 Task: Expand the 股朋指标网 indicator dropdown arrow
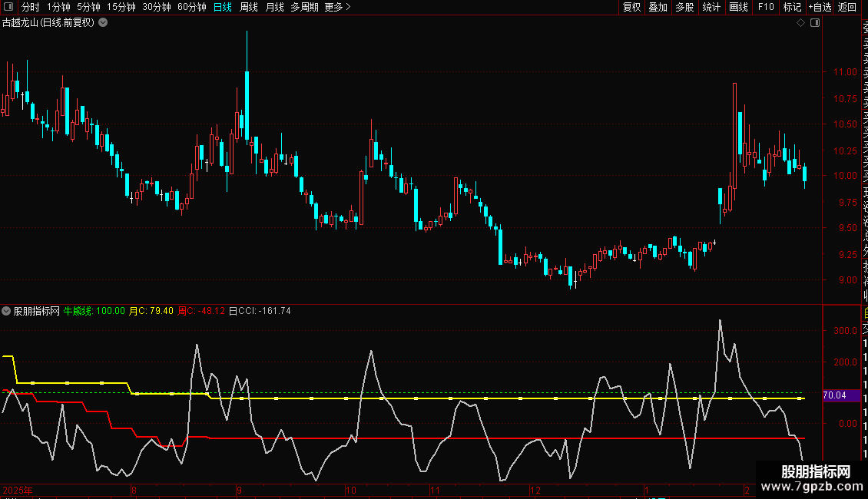[6, 311]
